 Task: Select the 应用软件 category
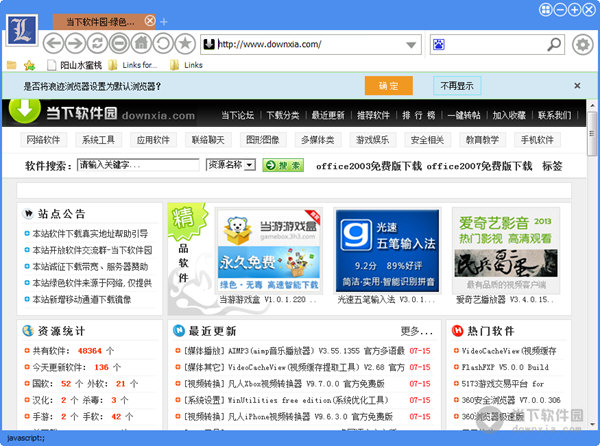tap(153, 140)
